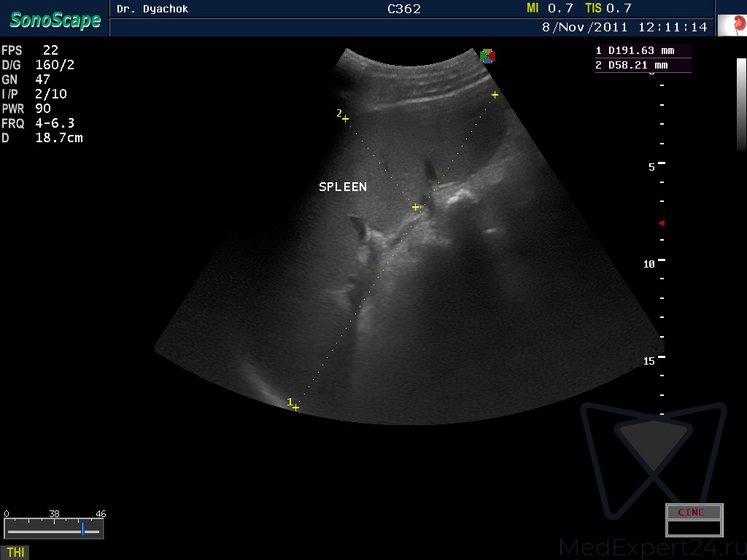Image resolution: width=747 pixels, height=560 pixels.
Task: Click caliper 1 cross near probe marker
Action: [x=495, y=95]
